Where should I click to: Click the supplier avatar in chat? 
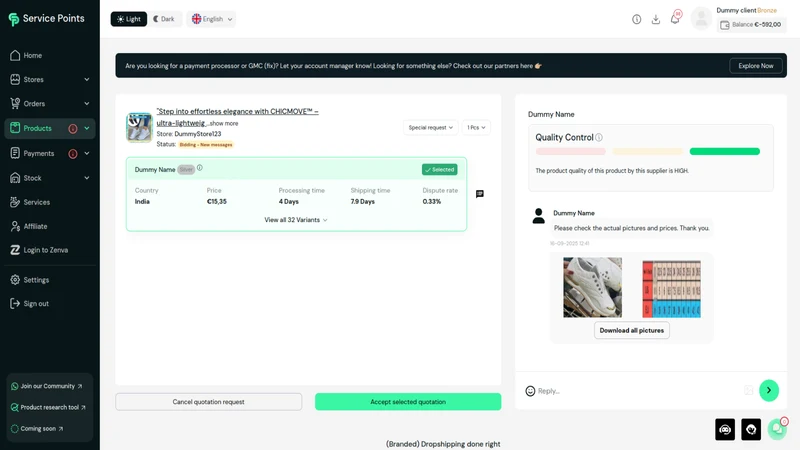pyautogui.click(x=538, y=216)
